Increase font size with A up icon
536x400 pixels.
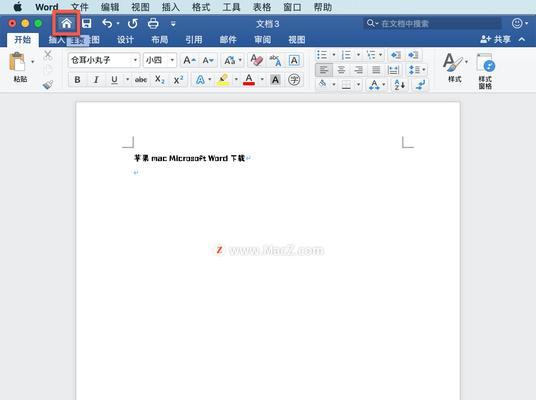point(189,61)
